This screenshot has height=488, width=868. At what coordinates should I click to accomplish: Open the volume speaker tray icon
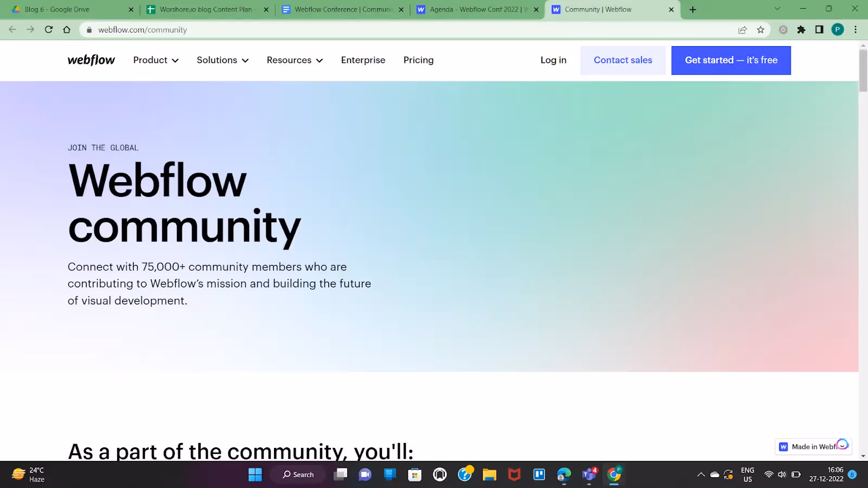pos(782,474)
